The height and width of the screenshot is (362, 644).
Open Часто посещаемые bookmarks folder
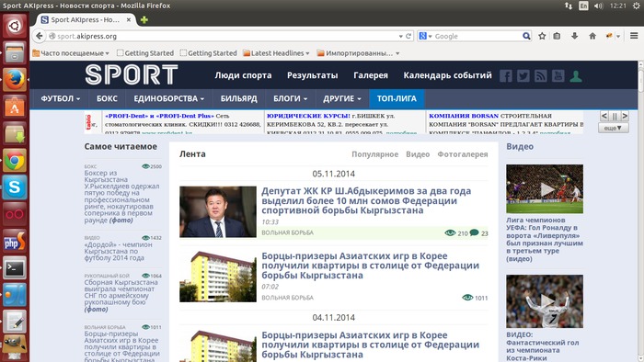71,53
